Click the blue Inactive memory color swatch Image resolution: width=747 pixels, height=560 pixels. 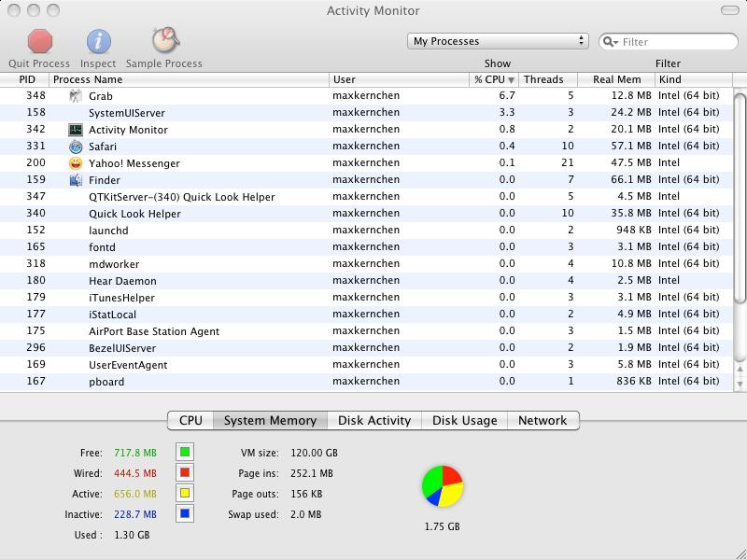point(185,513)
